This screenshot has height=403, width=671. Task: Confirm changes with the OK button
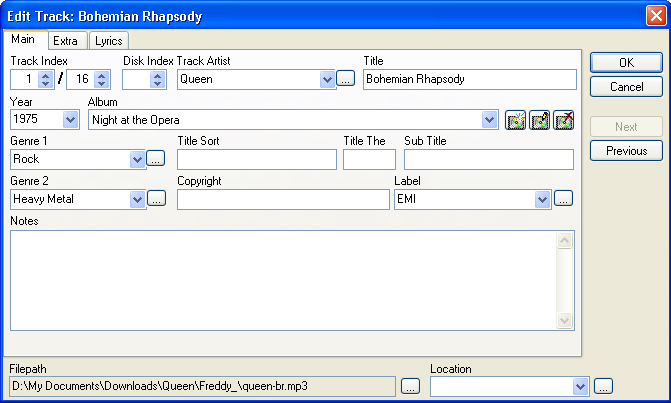pyautogui.click(x=626, y=63)
